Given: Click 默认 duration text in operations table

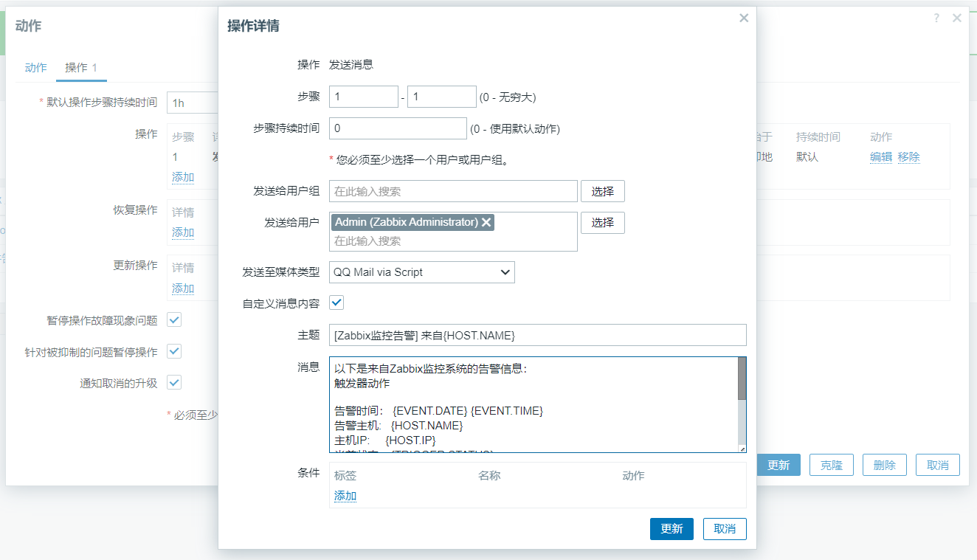Looking at the screenshot, I should pos(807,157).
